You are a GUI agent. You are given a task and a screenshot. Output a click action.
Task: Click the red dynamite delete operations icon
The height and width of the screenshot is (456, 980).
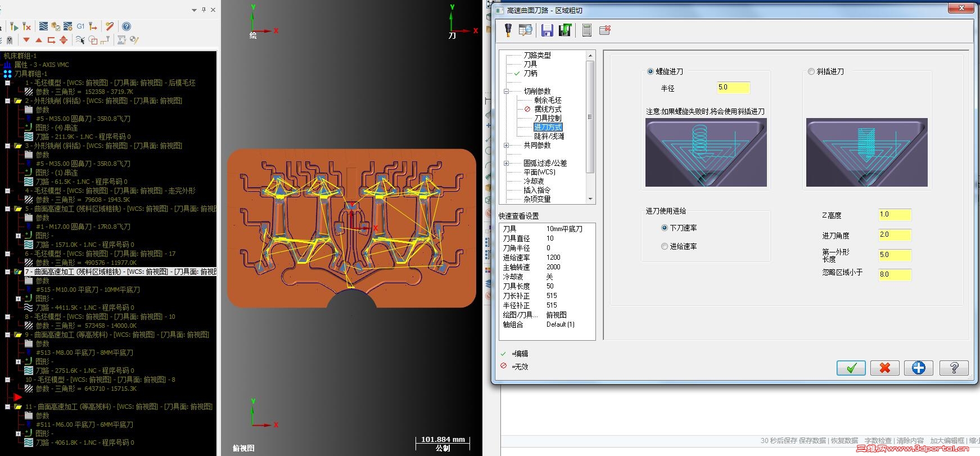[x=110, y=26]
